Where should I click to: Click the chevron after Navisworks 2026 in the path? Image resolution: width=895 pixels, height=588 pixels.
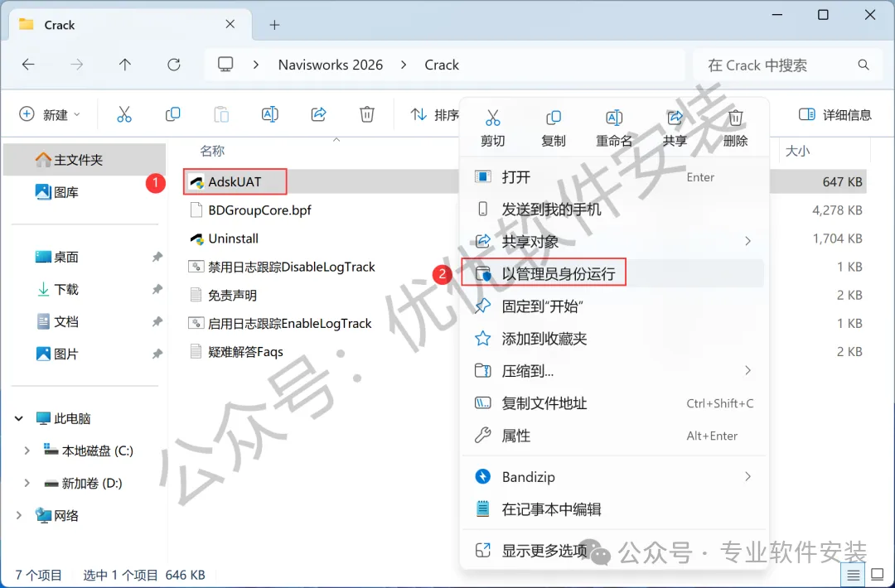tap(404, 65)
